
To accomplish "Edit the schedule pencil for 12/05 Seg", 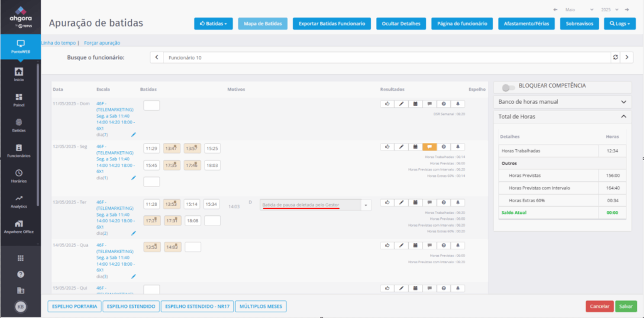I will pyautogui.click(x=133, y=178).
